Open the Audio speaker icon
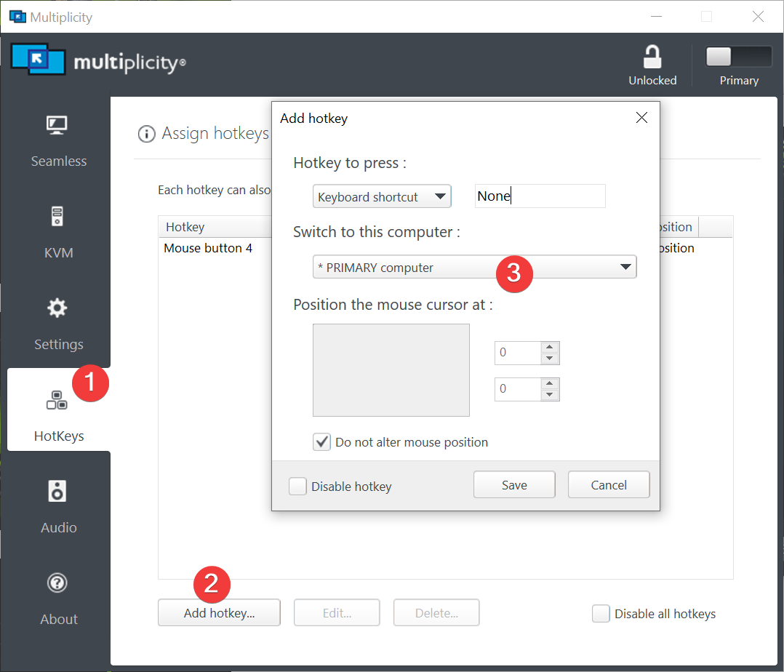Screen dimensions: 784x672 point(57,491)
